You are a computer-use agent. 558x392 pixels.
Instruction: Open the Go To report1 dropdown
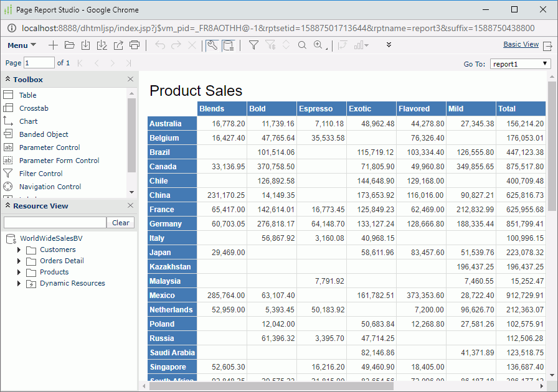tap(520, 63)
